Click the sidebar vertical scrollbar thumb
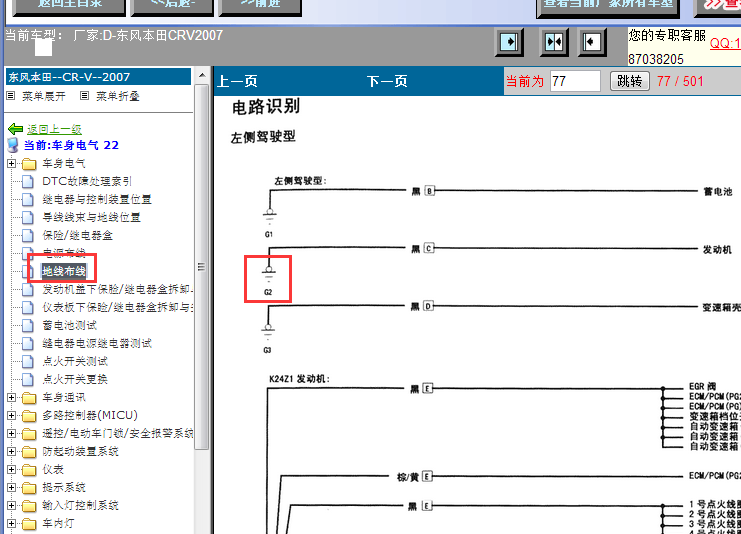 (x=202, y=267)
